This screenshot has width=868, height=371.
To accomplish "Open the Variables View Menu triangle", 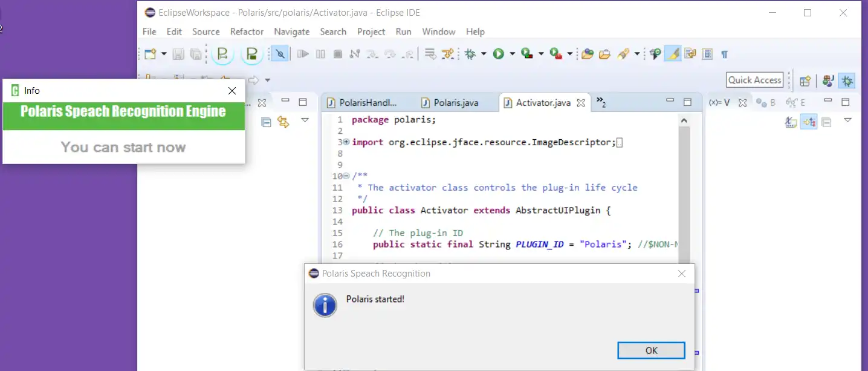I will point(847,120).
